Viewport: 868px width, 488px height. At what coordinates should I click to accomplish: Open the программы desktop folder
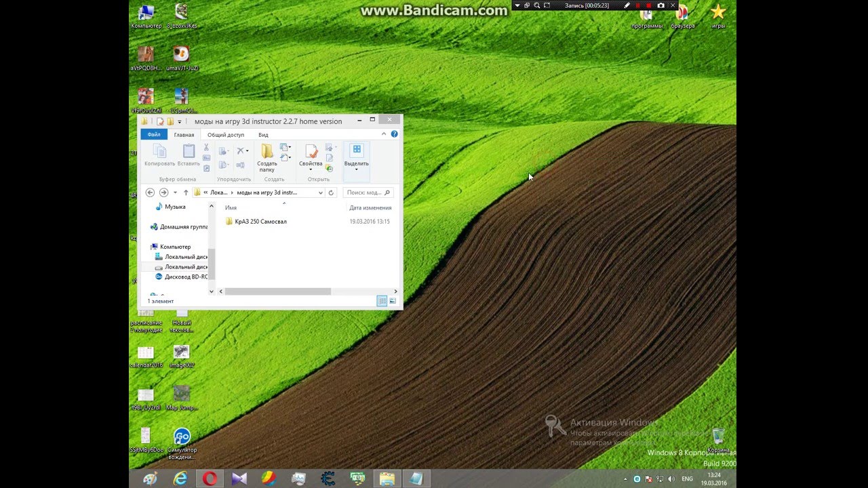[x=647, y=16]
